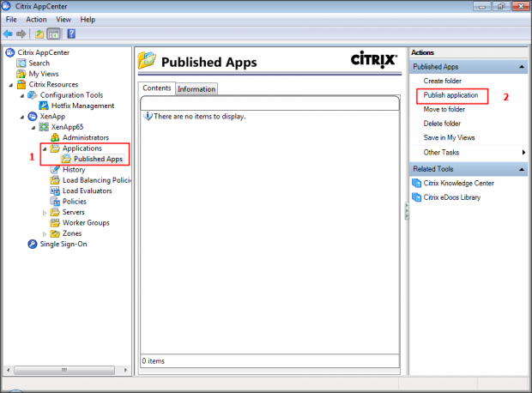Click the Load Balancing Policies icon

pos(55,180)
